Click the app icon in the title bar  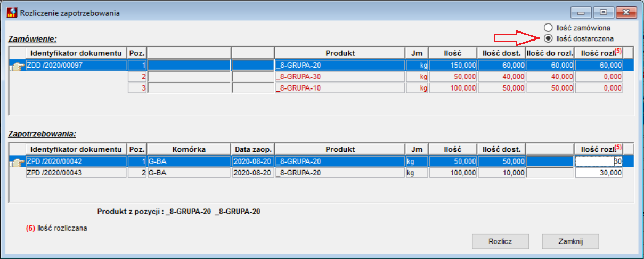pyautogui.click(x=11, y=12)
